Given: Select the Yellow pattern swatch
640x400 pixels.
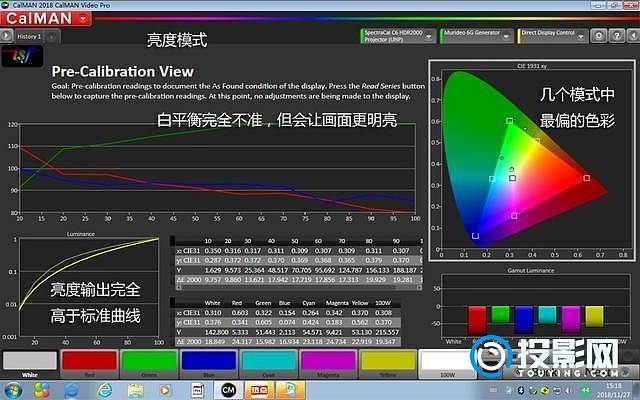Looking at the screenshot, I should (x=388, y=364).
